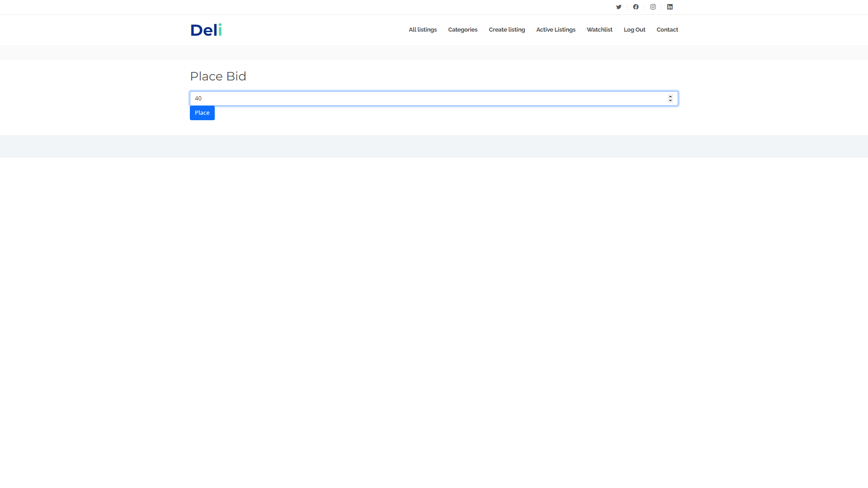Screen dimensions: 868x488
Task: Click the Log Out link
Action: point(634,30)
